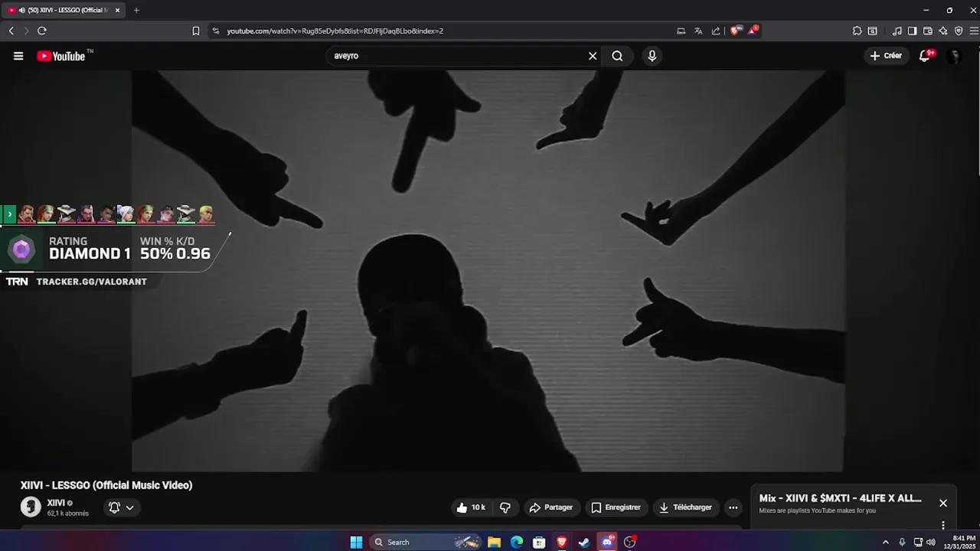980x551 pixels.
Task: Open Microsoft Store from taskbar
Action: (x=539, y=542)
